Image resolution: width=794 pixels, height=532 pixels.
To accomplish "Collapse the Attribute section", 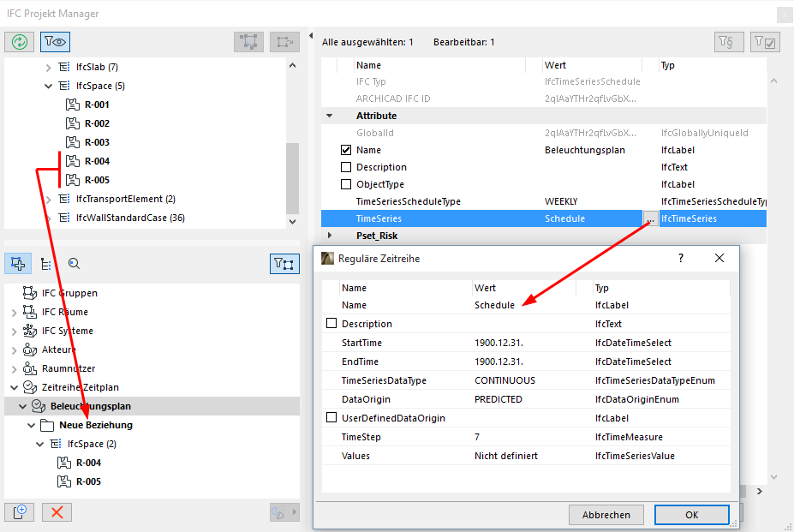I will [330, 116].
